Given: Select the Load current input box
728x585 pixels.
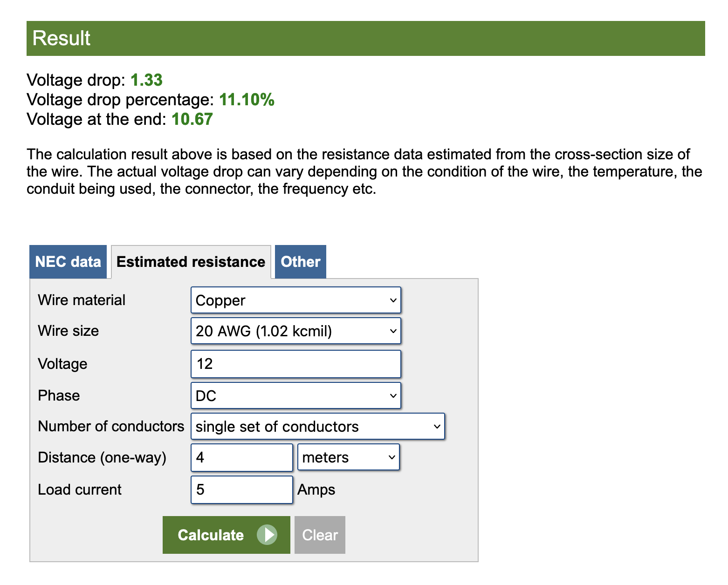Looking at the screenshot, I should click(241, 490).
